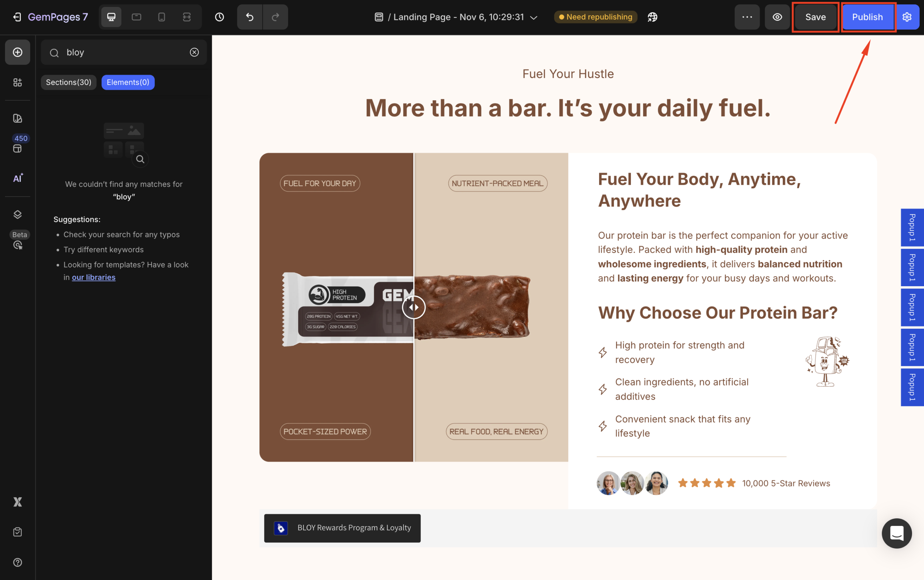Open the Add element panel
The height and width of the screenshot is (580, 924).
click(x=17, y=52)
